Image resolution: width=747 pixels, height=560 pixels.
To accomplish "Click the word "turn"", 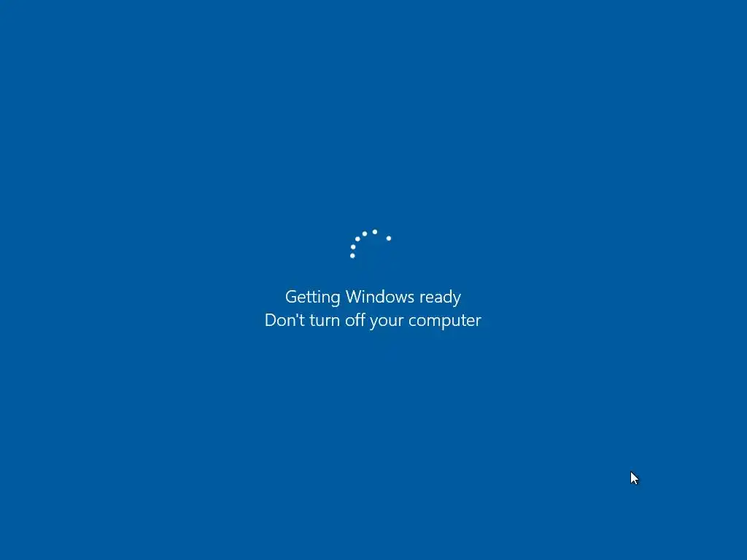I will click(325, 321).
